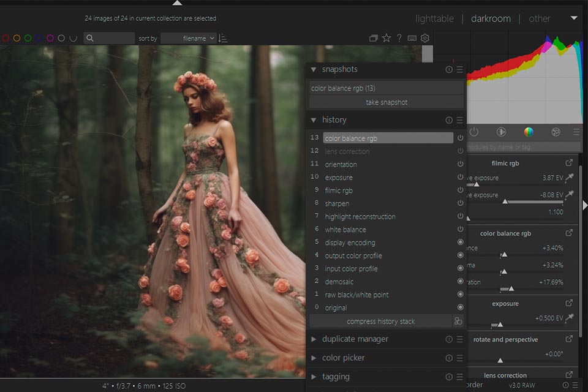Show the effects module group icon

pos(556,132)
